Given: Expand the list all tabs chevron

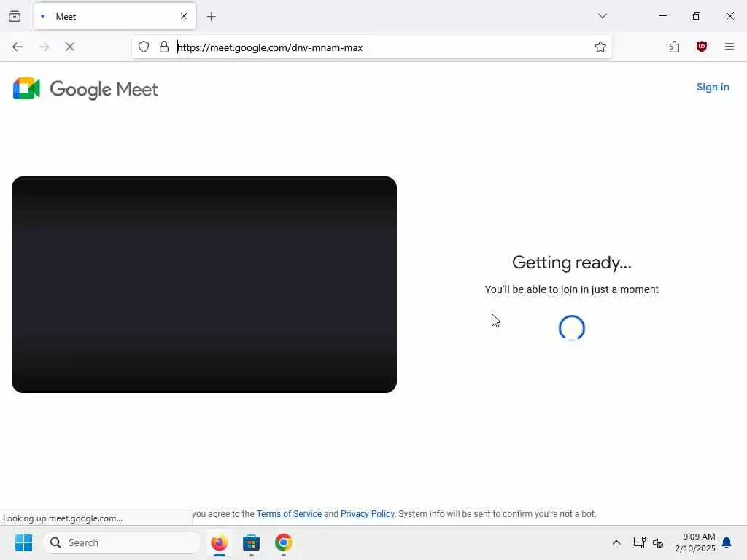Looking at the screenshot, I should [602, 16].
